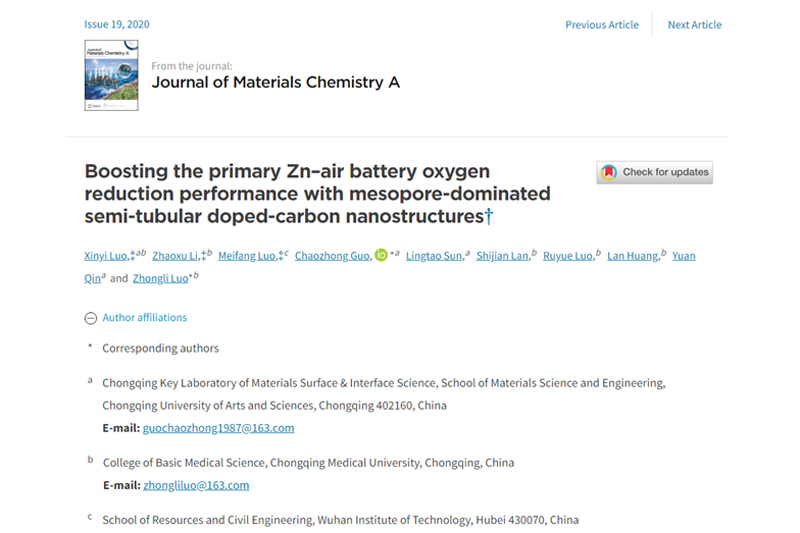Click the Check for updates button

click(x=655, y=172)
